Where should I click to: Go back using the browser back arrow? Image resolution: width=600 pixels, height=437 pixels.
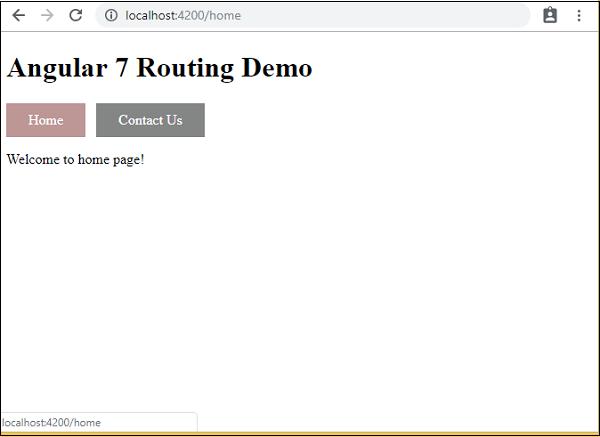(x=18, y=16)
